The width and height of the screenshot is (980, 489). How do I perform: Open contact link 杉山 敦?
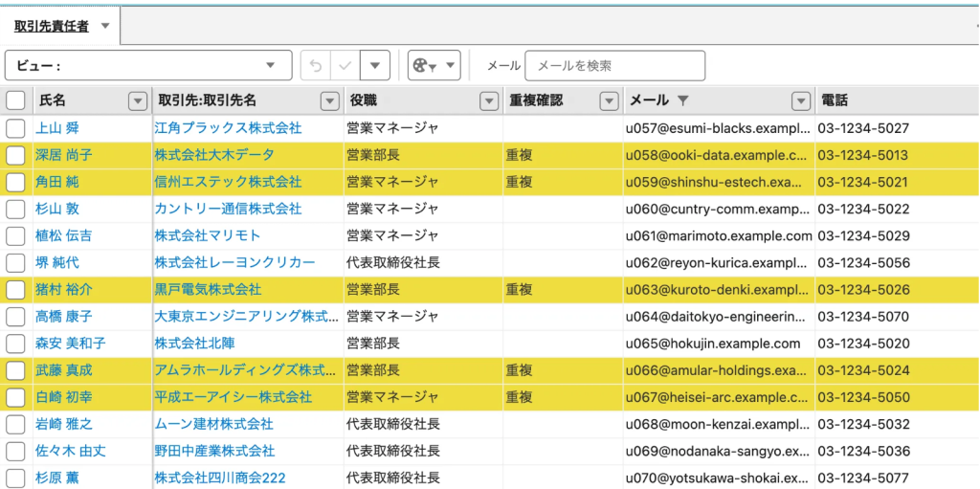(x=57, y=209)
